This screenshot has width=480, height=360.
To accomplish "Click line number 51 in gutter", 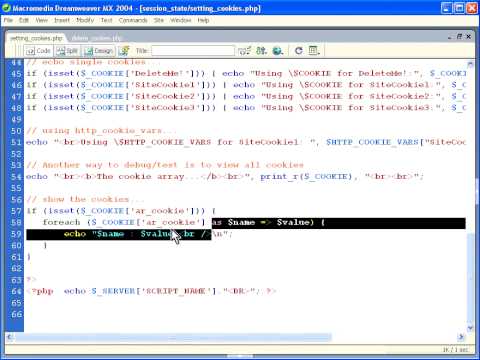I will [16, 142].
